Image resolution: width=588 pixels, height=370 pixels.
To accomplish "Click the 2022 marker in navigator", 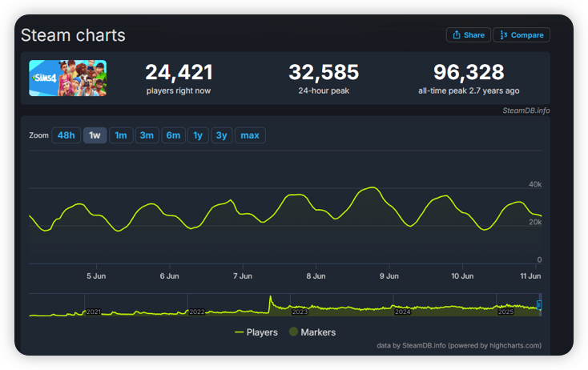I will coord(196,312).
